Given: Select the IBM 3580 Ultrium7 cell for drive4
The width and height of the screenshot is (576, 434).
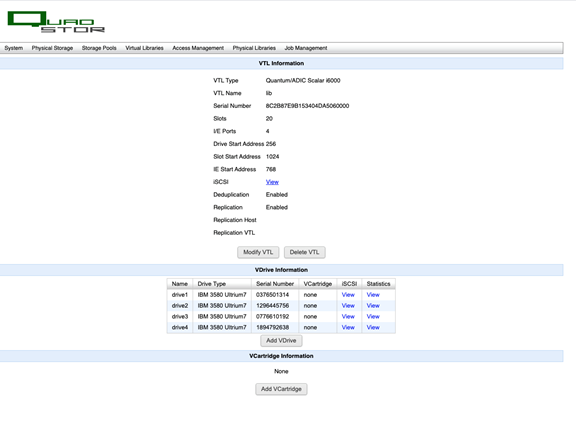Looking at the screenshot, I should pyautogui.click(x=222, y=327).
